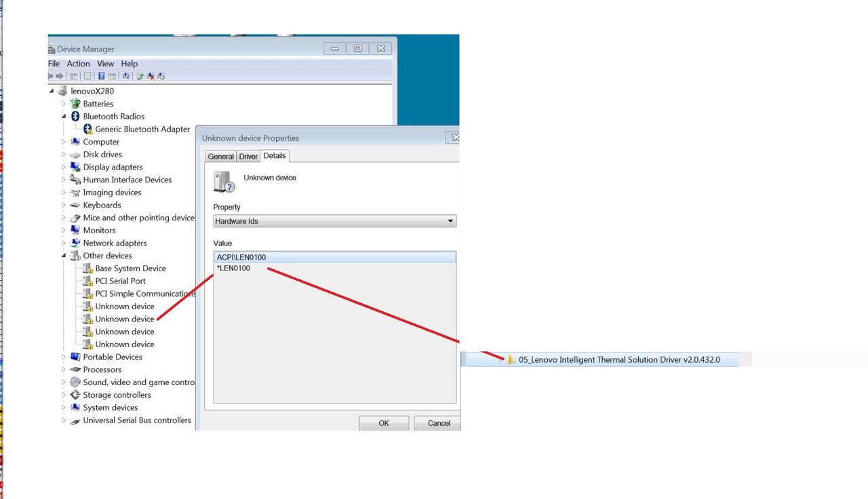The width and height of the screenshot is (868, 499).
Task: Click the OK button
Action: pos(384,423)
